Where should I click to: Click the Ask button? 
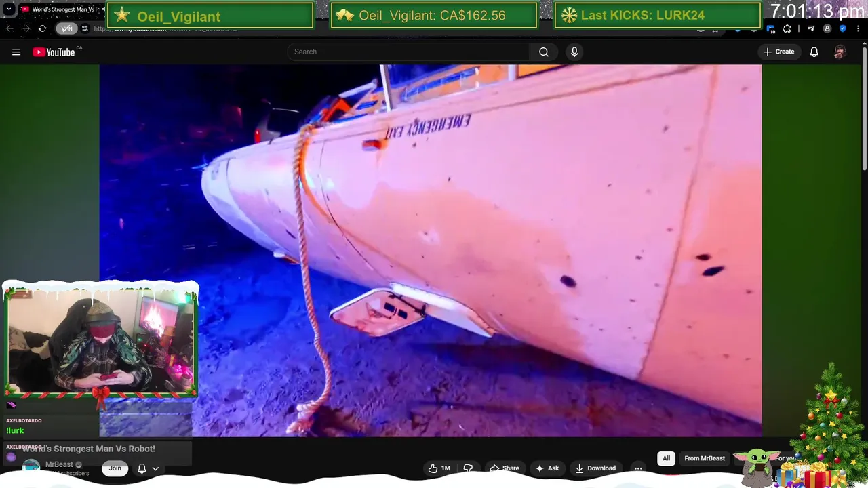click(x=547, y=468)
